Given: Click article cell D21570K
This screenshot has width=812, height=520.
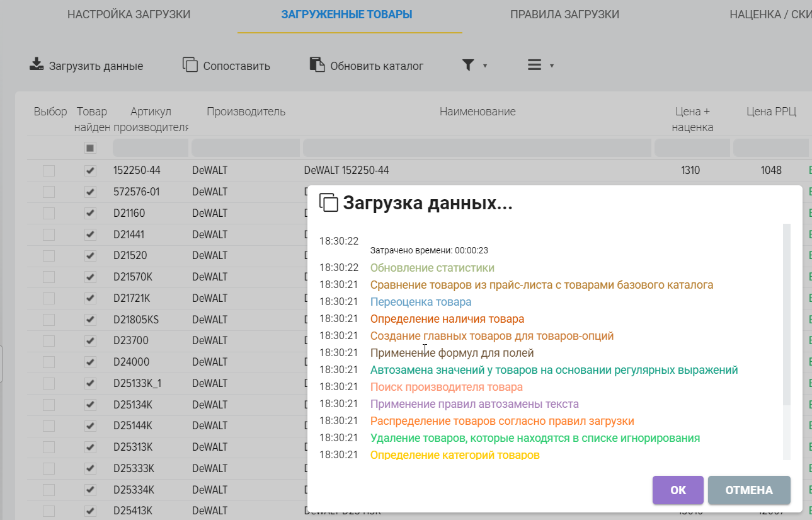Looking at the screenshot, I should click(x=132, y=277).
